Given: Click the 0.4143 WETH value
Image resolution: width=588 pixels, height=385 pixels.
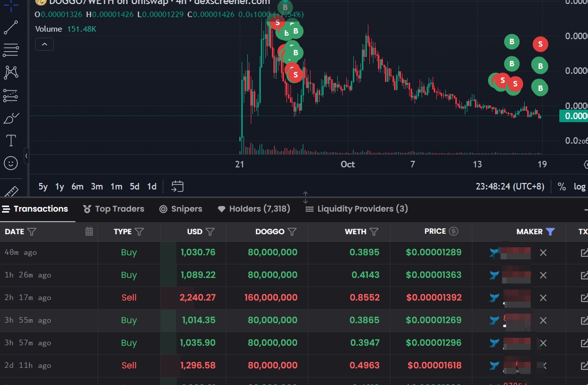Looking at the screenshot, I should pyautogui.click(x=366, y=275).
